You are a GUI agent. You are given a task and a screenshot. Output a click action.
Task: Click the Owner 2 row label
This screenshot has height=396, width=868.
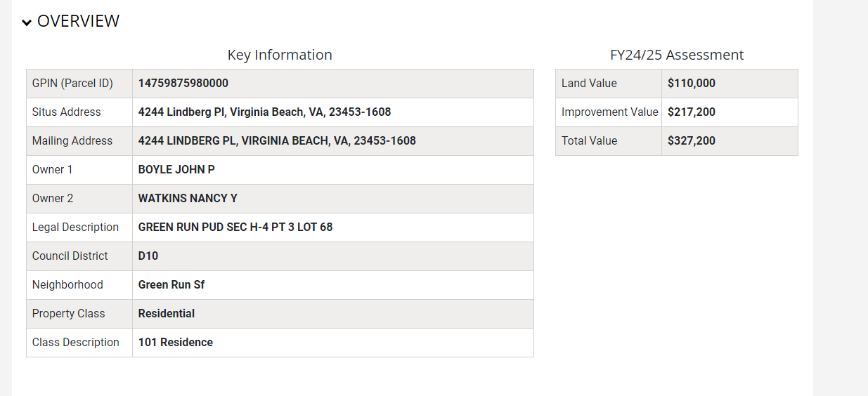pos(53,199)
